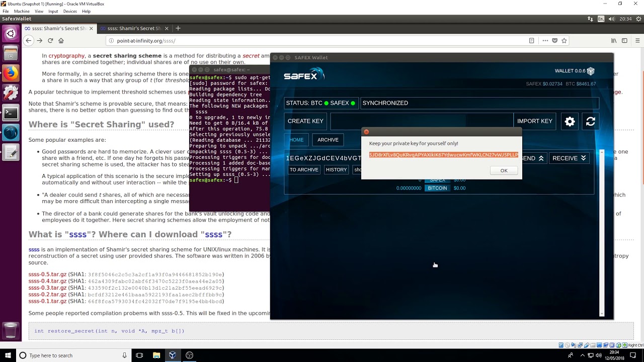
Task: Open Ubuntu dash from launcher
Action: tap(11, 34)
